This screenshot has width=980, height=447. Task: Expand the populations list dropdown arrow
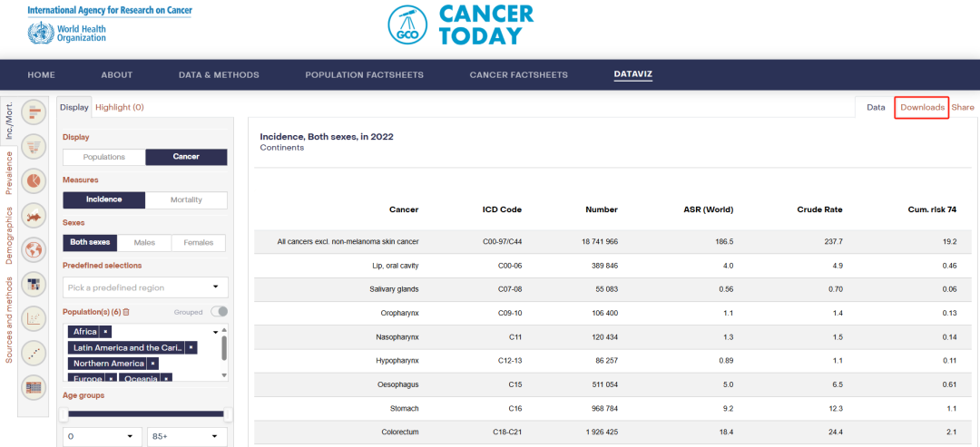point(216,332)
